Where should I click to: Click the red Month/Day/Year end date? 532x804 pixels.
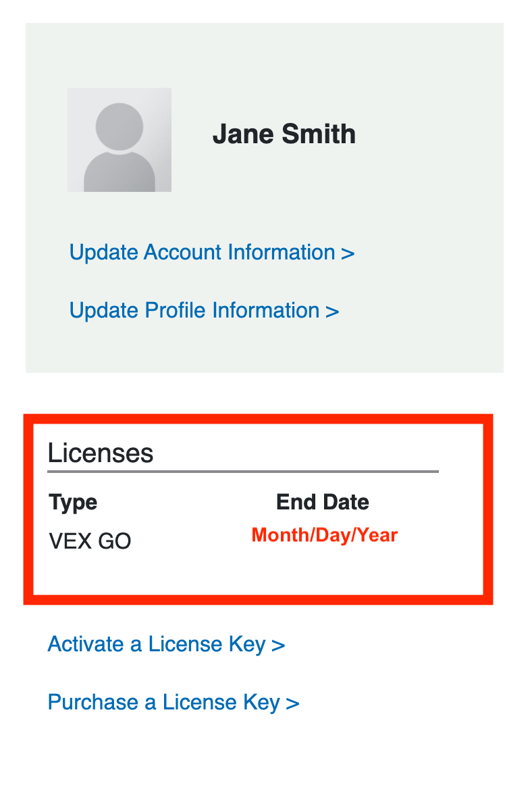click(325, 535)
